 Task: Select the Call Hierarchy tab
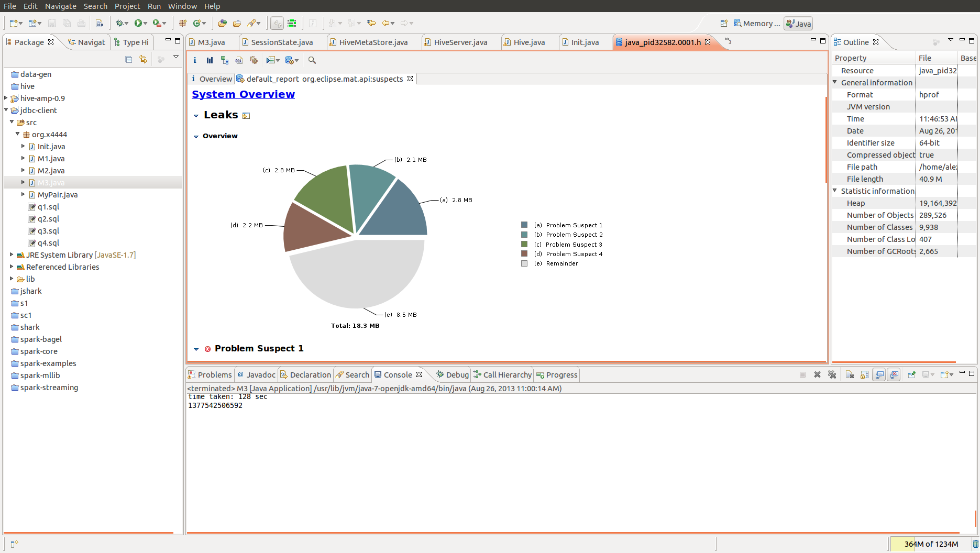(502, 374)
